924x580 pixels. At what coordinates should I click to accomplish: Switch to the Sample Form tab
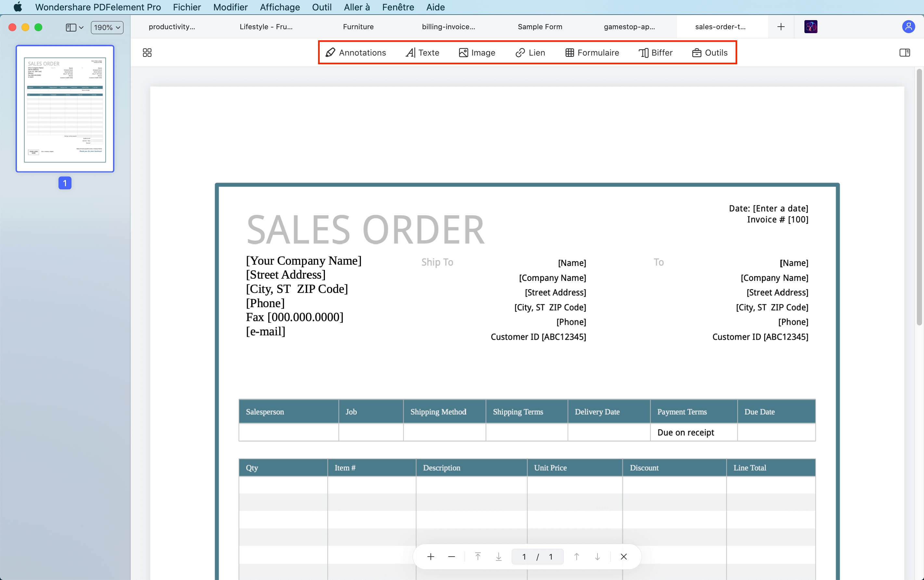[x=540, y=27]
